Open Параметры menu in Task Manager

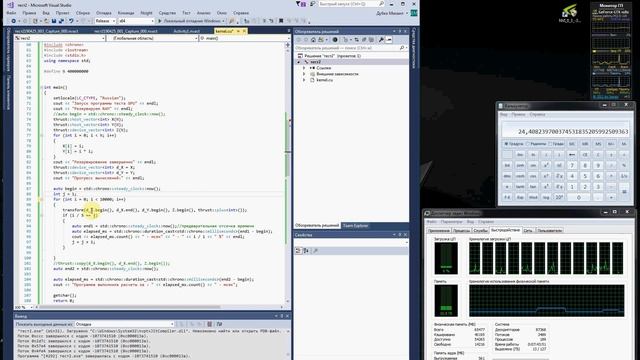[451, 222]
